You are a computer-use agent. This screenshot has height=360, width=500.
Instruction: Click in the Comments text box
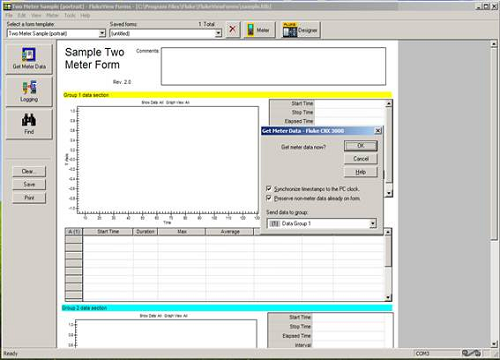273,66
